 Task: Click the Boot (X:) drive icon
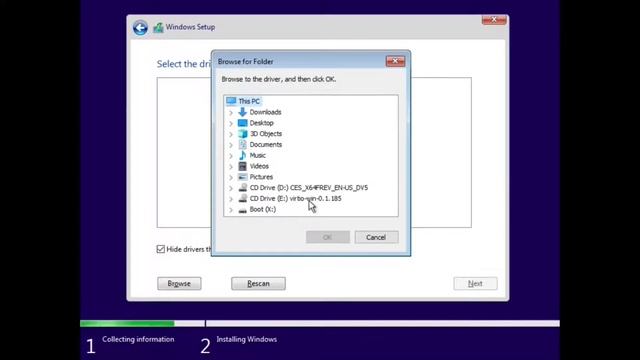tap(242, 210)
